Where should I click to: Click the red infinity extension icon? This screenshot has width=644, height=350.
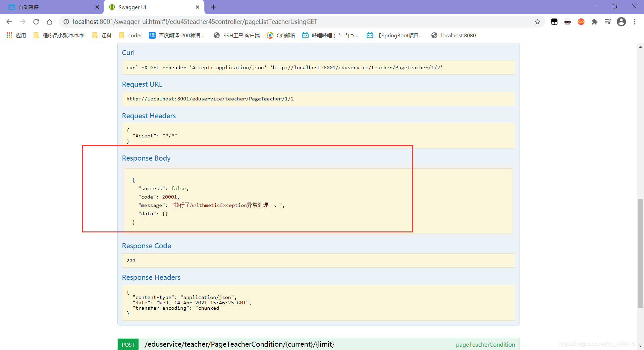[581, 22]
